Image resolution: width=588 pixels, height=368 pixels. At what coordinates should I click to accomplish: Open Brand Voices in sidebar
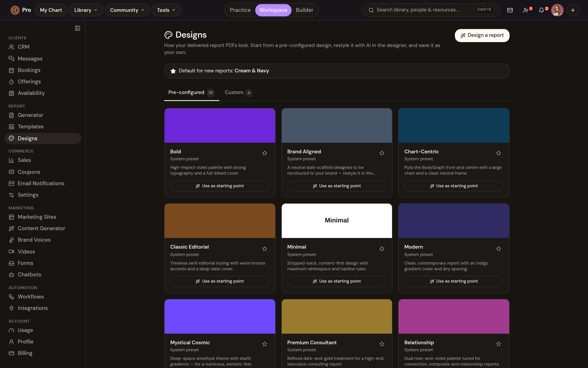43,240
